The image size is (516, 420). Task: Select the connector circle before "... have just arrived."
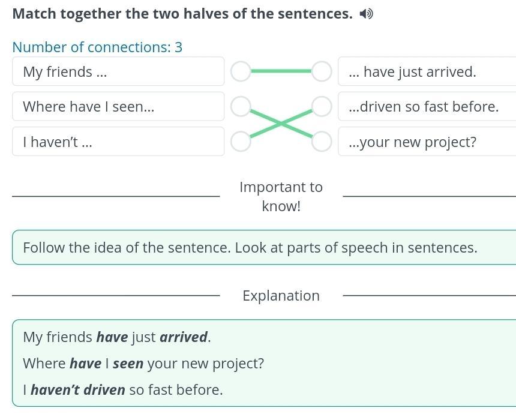322,71
